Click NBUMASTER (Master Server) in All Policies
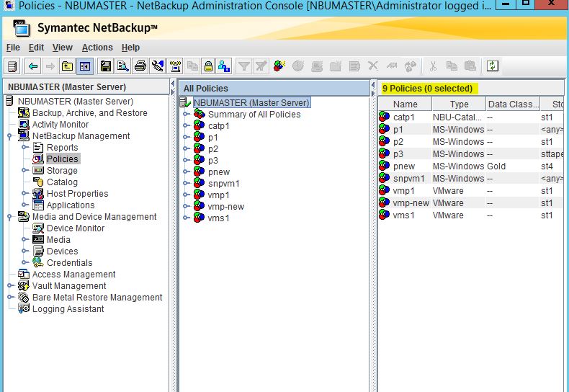The width and height of the screenshot is (569, 392). tap(251, 103)
